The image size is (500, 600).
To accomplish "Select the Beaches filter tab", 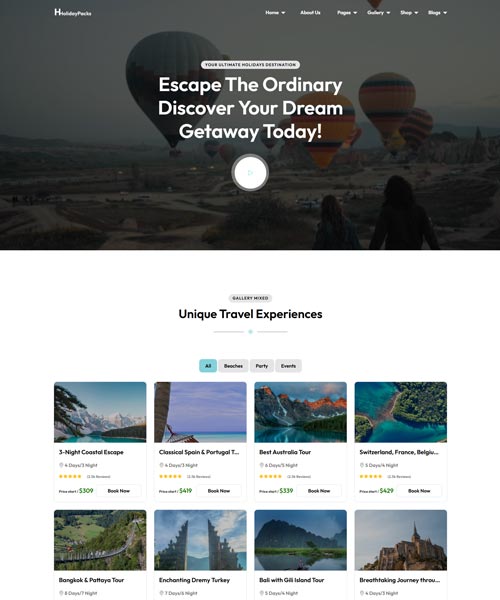I will [x=233, y=366].
